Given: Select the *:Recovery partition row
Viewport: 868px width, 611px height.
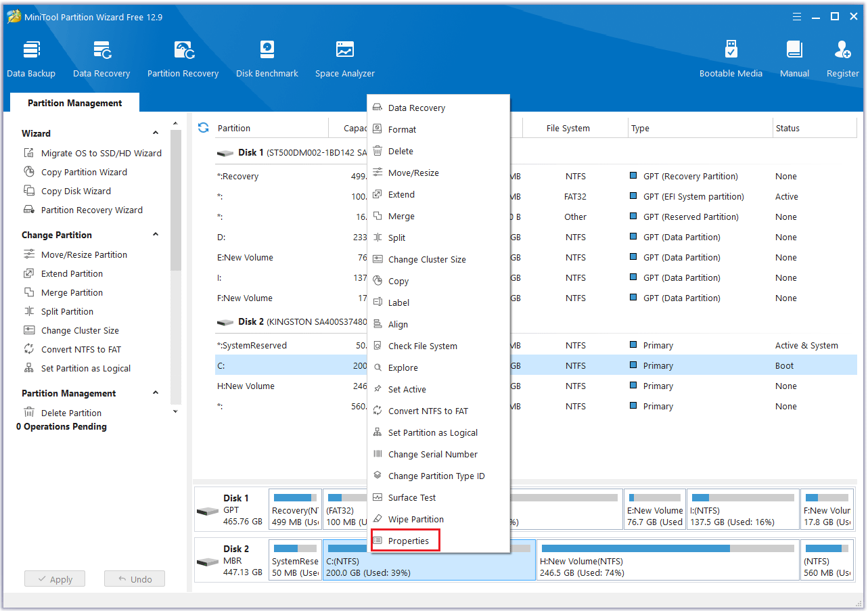Looking at the screenshot, I should coord(536,176).
